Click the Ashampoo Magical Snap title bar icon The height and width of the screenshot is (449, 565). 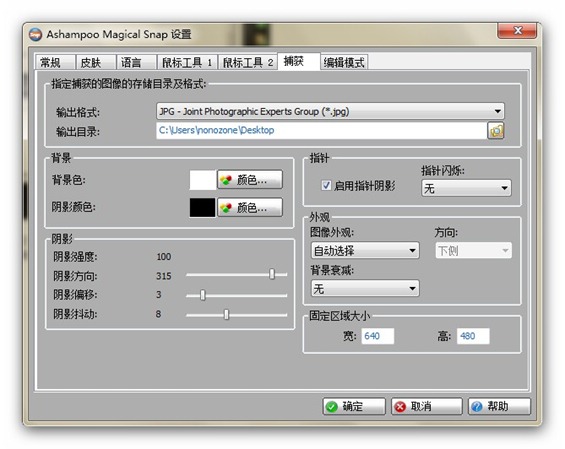[x=36, y=35]
